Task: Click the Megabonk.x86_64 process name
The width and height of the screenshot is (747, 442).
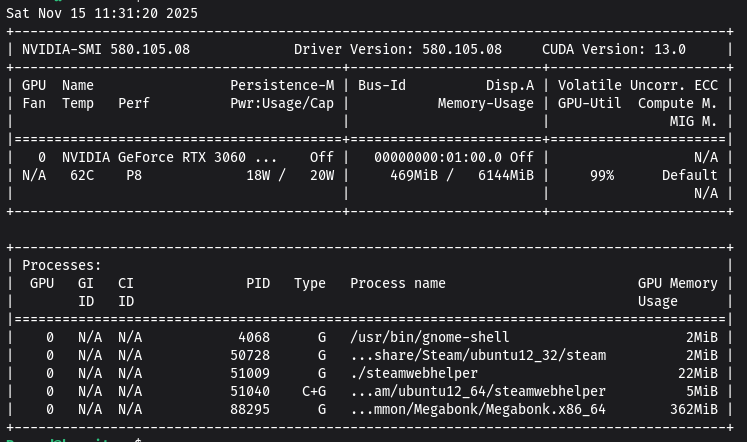Action: 478,409
